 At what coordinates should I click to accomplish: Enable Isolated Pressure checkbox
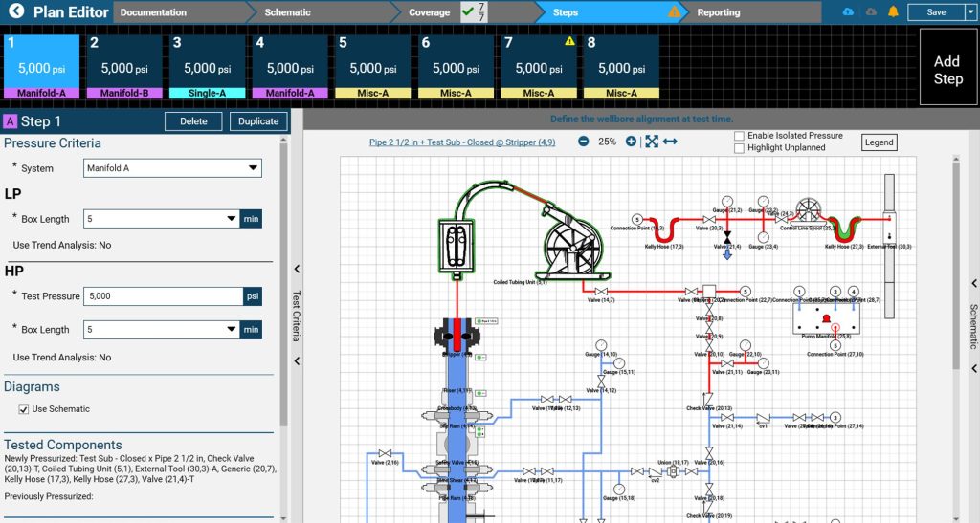coord(740,136)
